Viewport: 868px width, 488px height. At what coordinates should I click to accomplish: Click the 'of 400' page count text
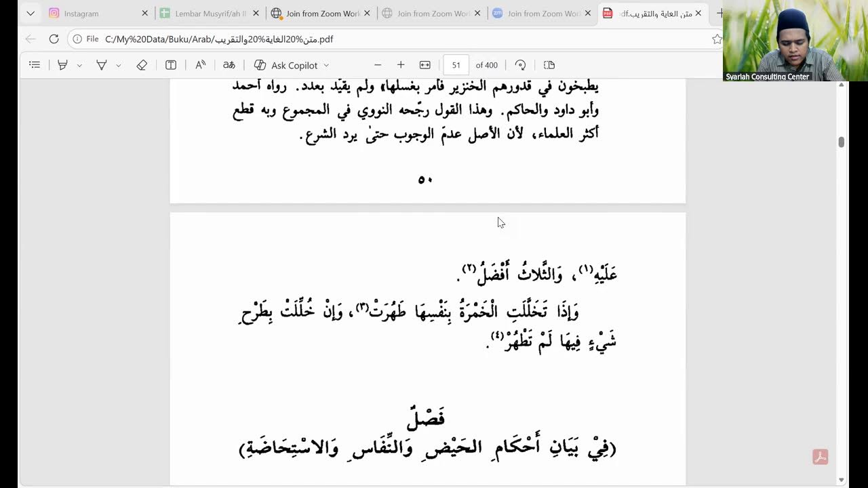point(486,65)
